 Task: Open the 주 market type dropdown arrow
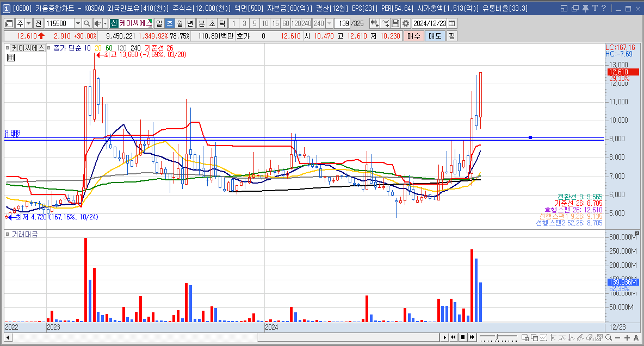[x=28, y=23]
